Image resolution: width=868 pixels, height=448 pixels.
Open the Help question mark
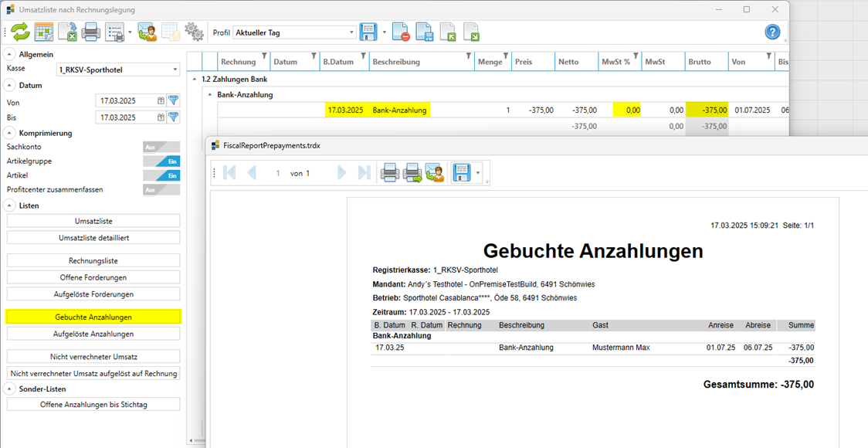click(x=772, y=32)
